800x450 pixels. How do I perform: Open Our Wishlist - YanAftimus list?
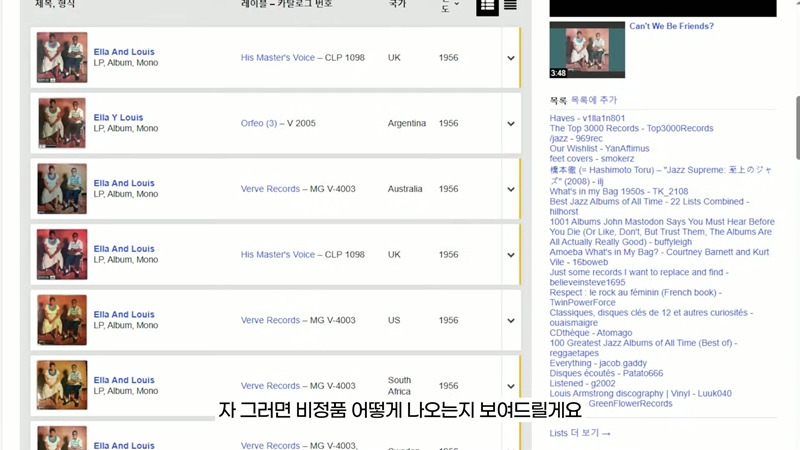599,148
